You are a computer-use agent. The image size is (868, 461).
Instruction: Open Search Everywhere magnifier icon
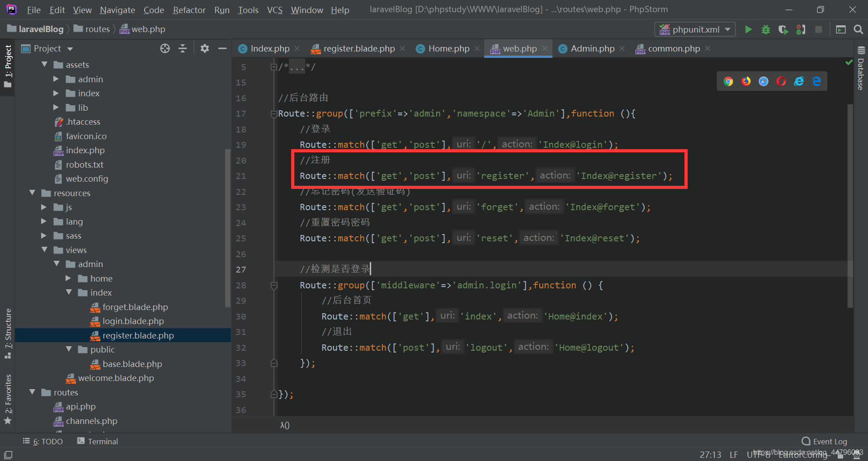tap(858, 29)
